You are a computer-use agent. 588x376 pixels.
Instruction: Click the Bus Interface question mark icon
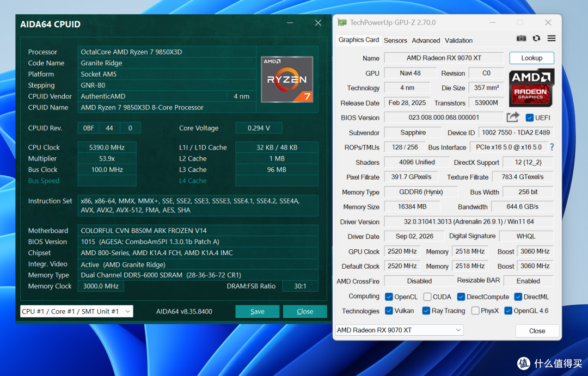click(x=552, y=147)
